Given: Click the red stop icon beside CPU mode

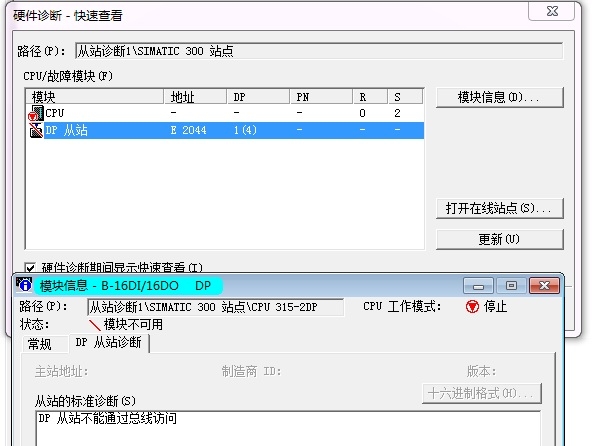Looking at the screenshot, I should 472,306.
